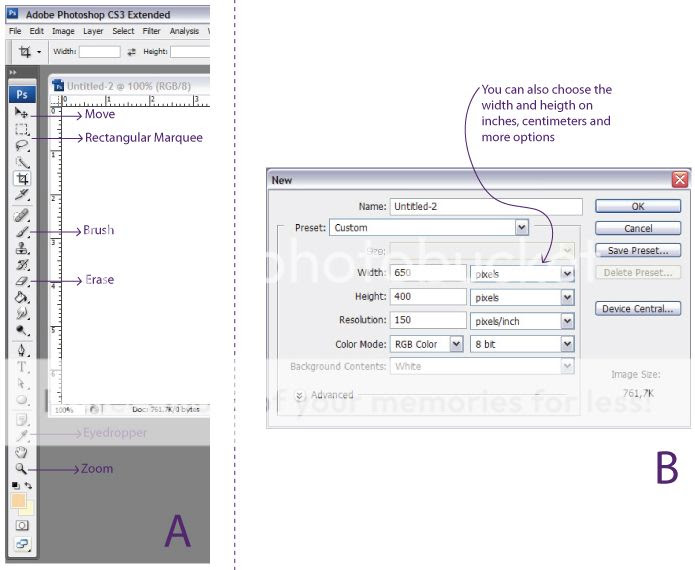Screen dimensions: 695x570
Task: Select the Crop tool in the toolbox
Action: pyautogui.click(x=21, y=179)
